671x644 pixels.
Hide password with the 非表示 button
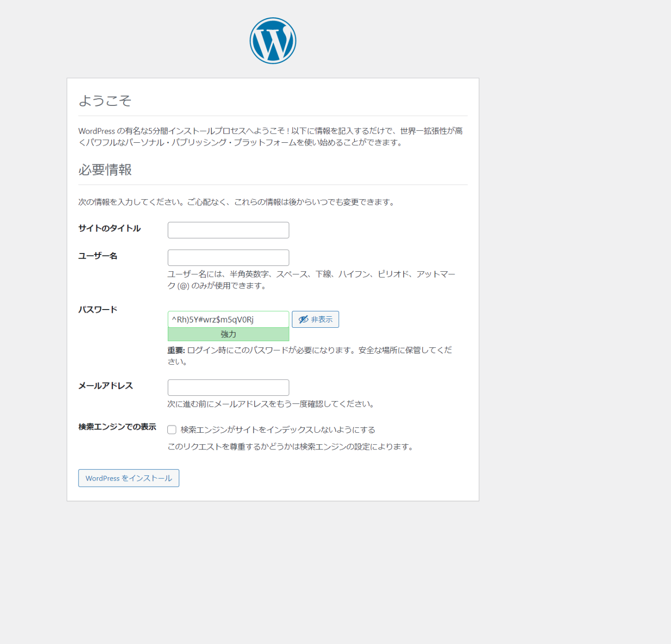coord(315,320)
